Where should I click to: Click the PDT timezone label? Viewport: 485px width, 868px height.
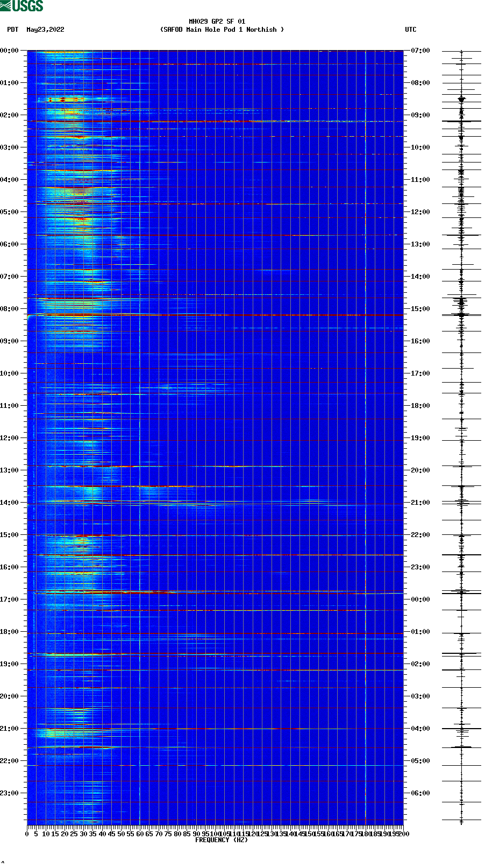pos(12,30)
